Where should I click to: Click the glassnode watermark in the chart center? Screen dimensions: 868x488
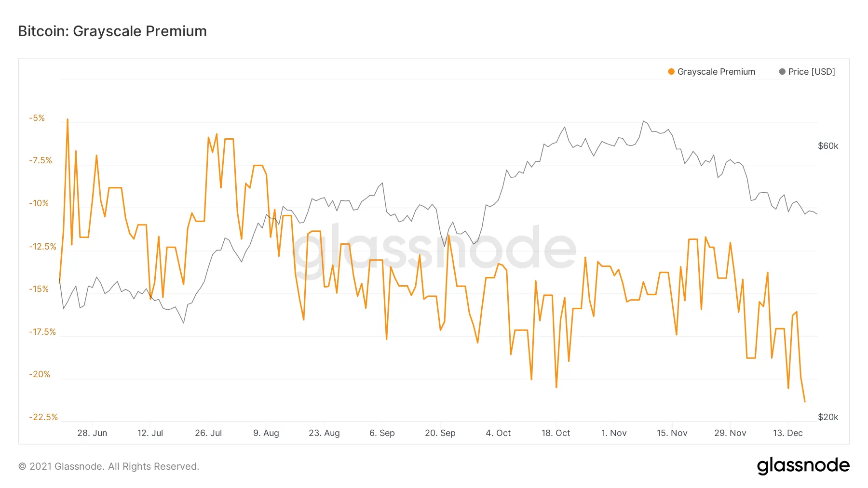point(434,247)
